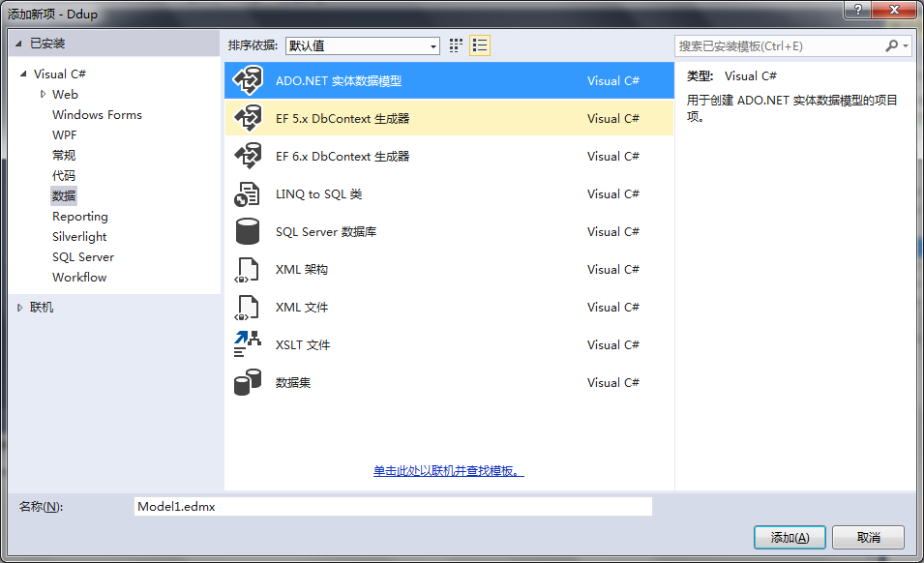Click the 取消 button
Viewport: 924px width, 563px height.
pos(868,537)
